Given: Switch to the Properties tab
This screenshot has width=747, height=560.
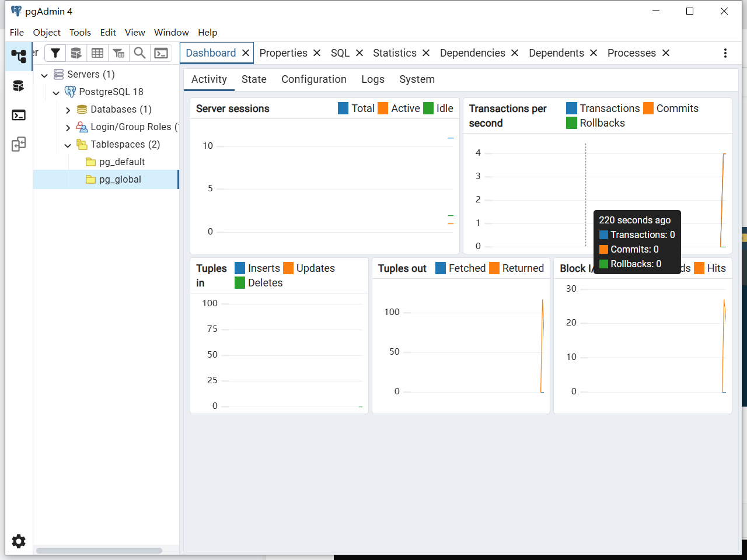Looking at the screenshot, I should 283,53.
